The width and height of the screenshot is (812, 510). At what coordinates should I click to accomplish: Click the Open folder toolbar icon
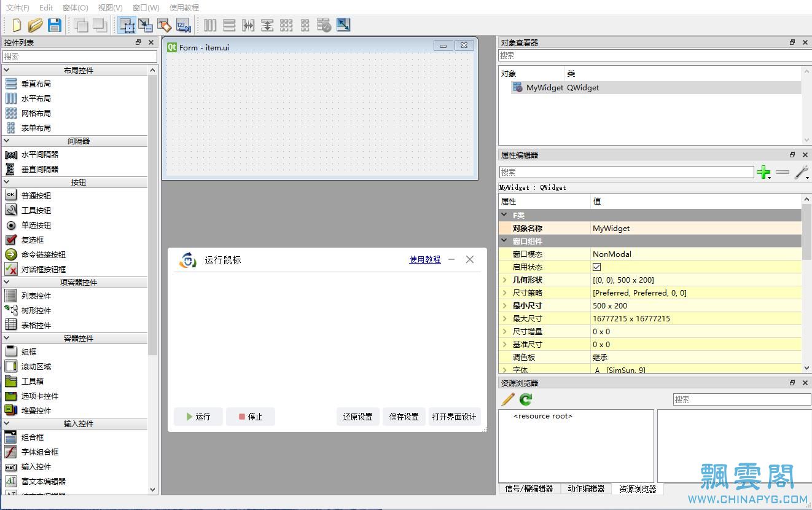click(x=35, y=25)
